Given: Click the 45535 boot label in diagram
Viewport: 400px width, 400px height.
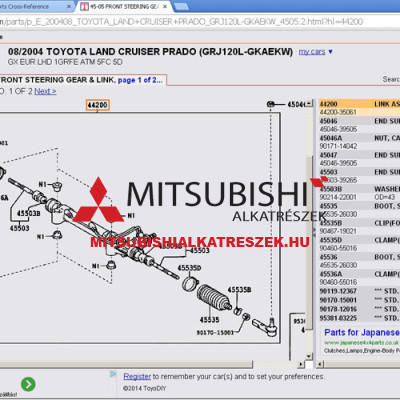Looking at the screenshot, I should coord(209,320).
